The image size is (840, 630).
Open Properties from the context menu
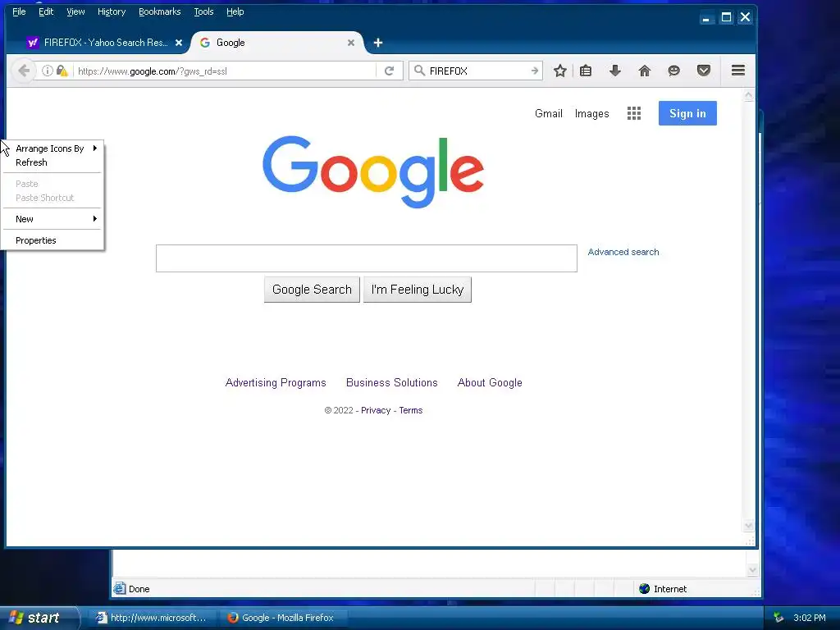coord(52,240)
